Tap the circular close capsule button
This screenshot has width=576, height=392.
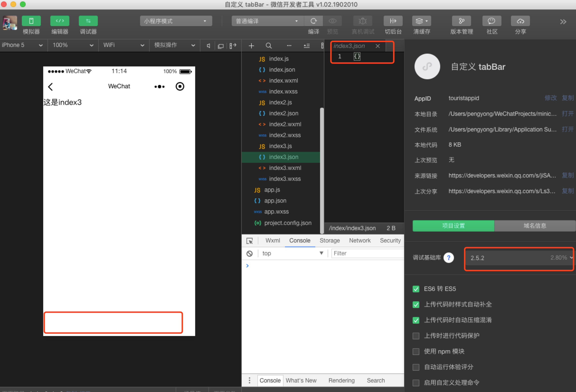(x=180, y=86)
